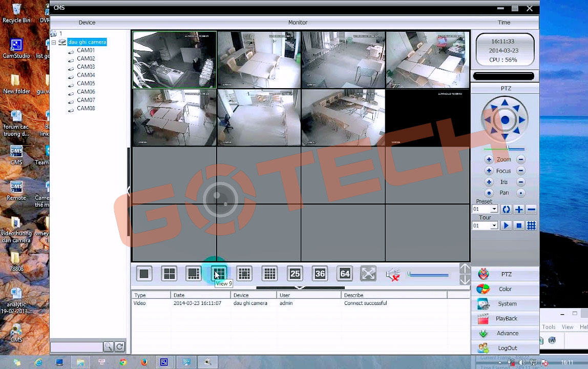
Task: Open the 64-camera view layout
Action: pyautogui.click(x=344, y=273)
